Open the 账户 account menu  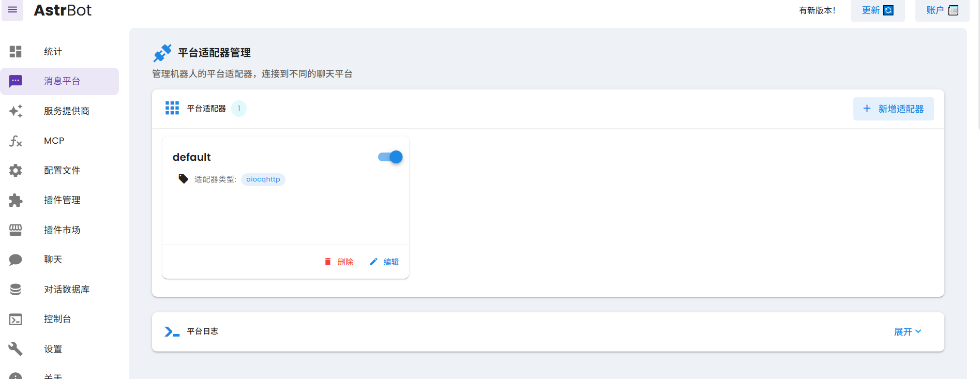click(x=942, y=10)
